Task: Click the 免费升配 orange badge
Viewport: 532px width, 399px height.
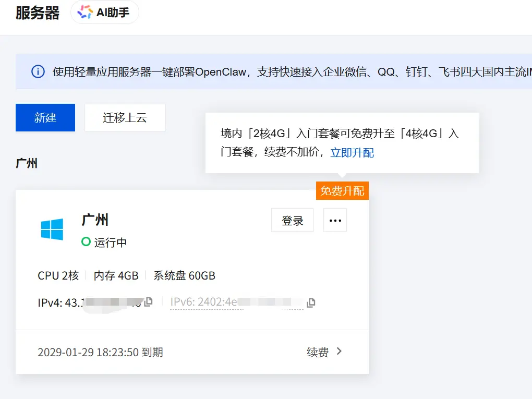Action: point(342,191)
